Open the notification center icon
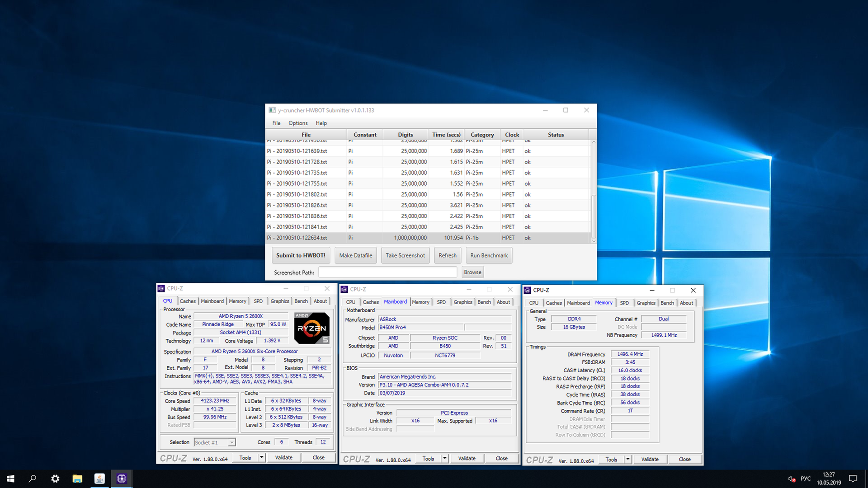868x488 pixels. [853, 479]
